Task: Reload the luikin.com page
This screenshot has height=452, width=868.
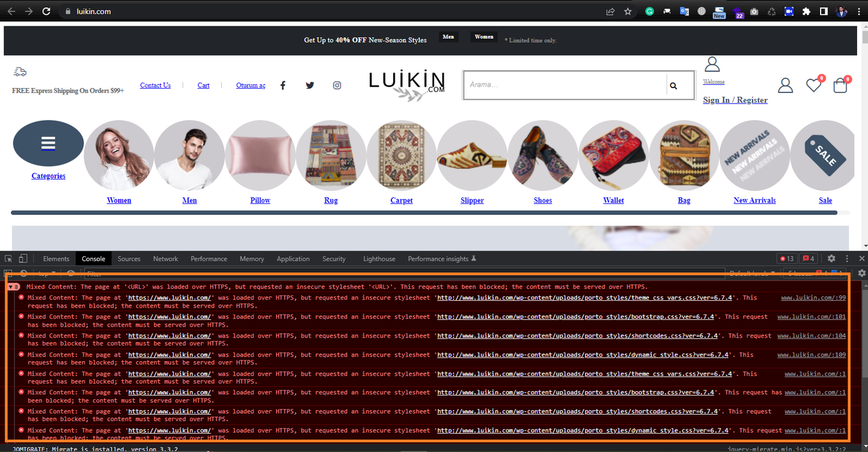Action: pos(46,12)
